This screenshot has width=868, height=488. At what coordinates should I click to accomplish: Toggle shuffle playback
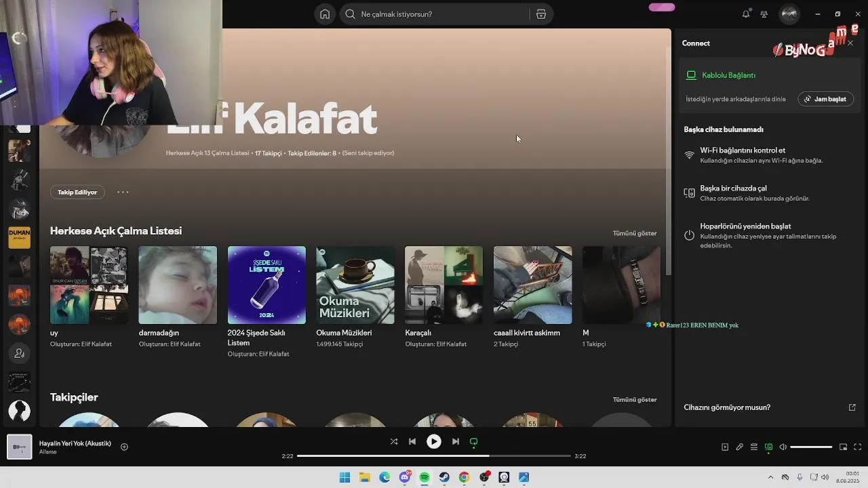pos(394,441)
